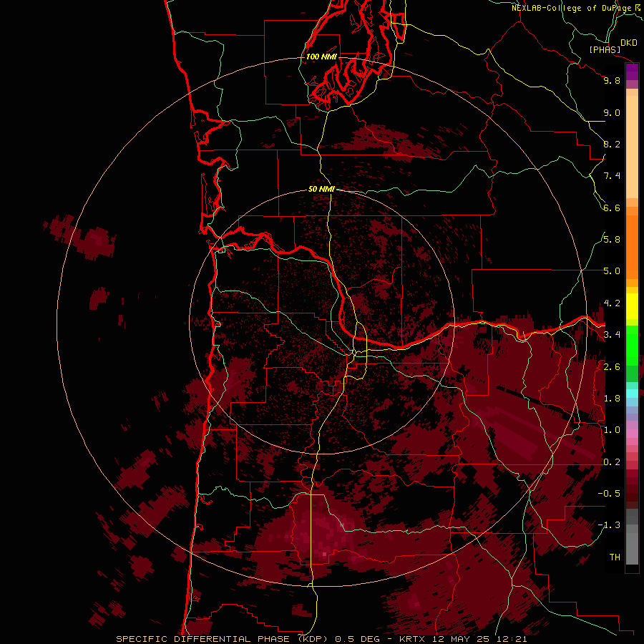Click the DKD label above the color scale

click(x=628, y=43)
